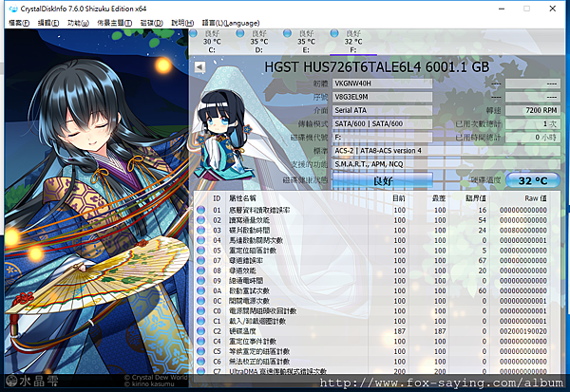Open the 功能(u) menu

(x=78, y=23)
